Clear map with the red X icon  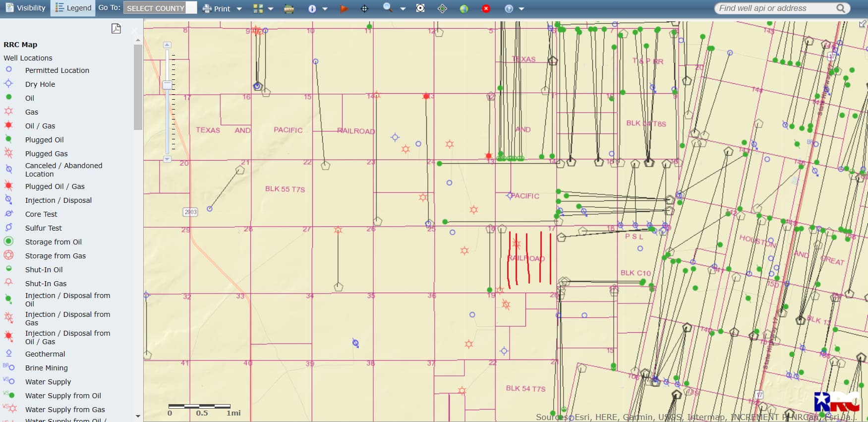(486, 8)
